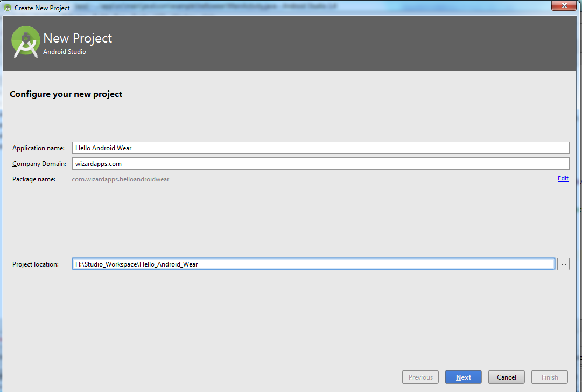582x392 pixels.
Task: Click the 'New Project' header title
Action: coord(78,38)
